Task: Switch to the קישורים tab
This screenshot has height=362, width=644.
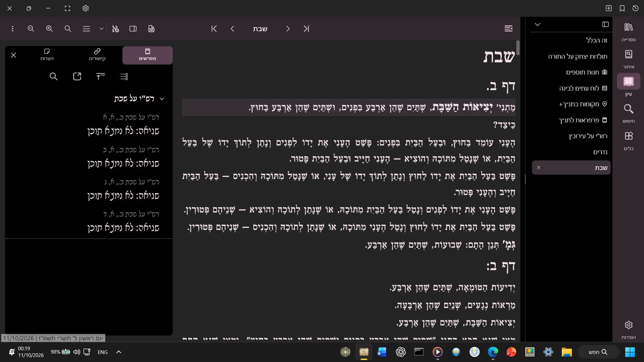Action: 97,55
